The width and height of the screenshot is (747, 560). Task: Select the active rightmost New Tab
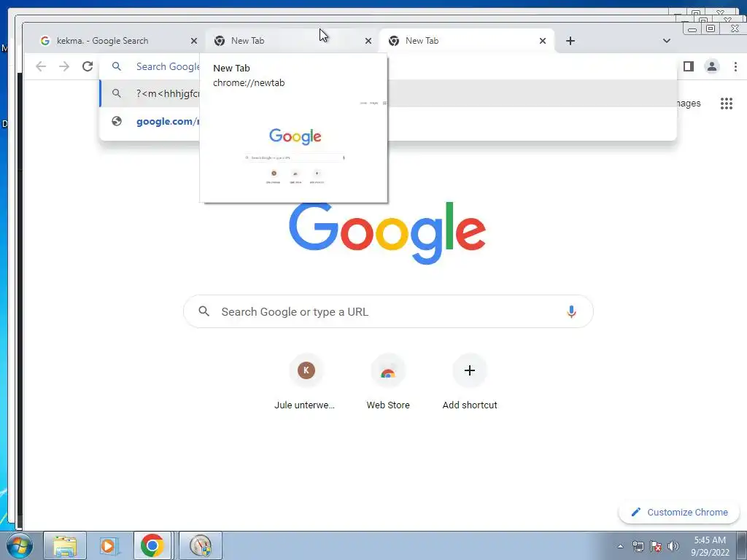(466, 41)
